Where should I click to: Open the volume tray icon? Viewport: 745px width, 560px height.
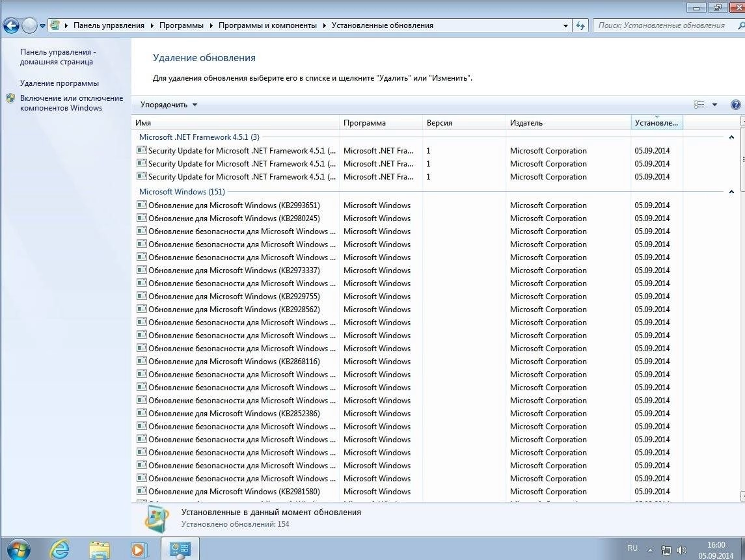(682, 550)
